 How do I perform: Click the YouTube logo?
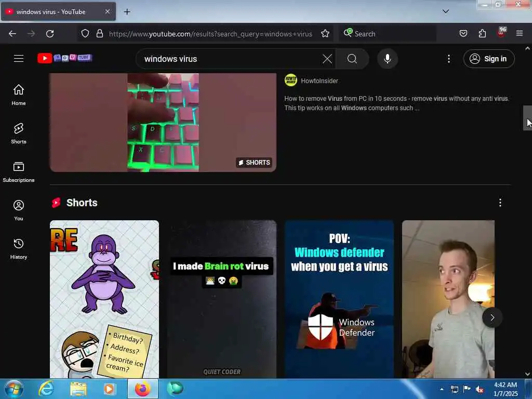(64, 58)
